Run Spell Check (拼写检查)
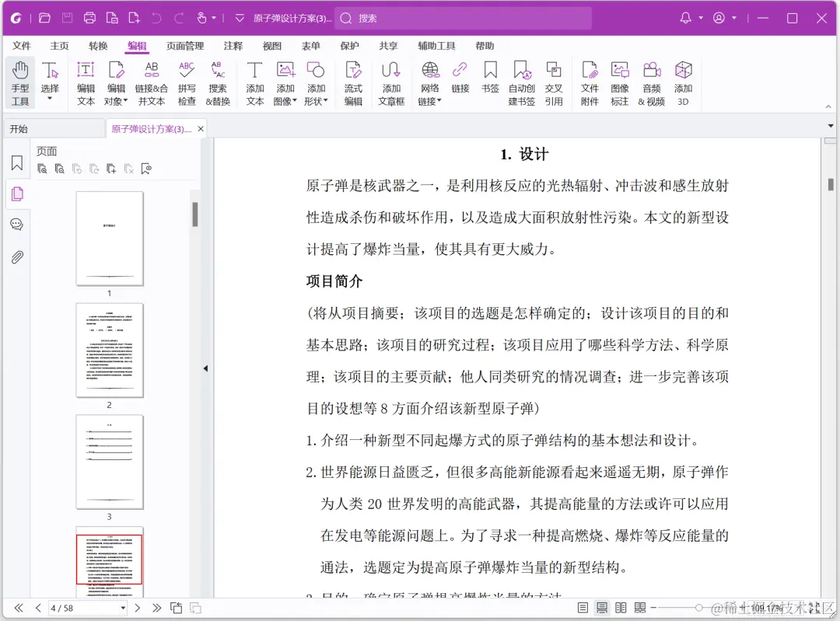This screenshot has height=621, width=840. (x=187, y=83)
